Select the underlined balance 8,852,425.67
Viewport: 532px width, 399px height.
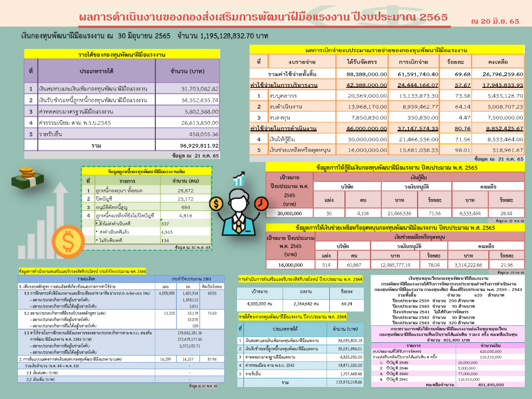click(x=504, y=129)
